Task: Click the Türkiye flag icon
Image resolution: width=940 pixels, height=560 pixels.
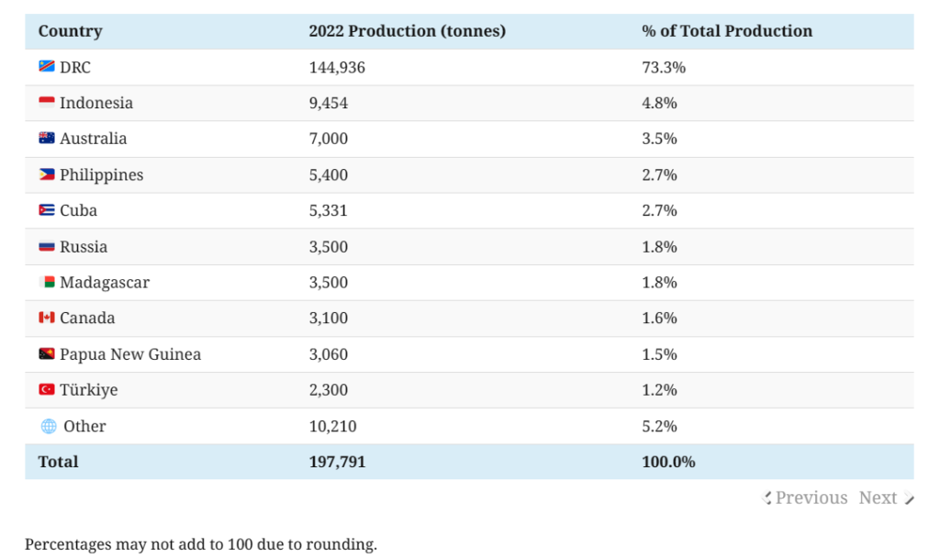Action: pos(47,390)
